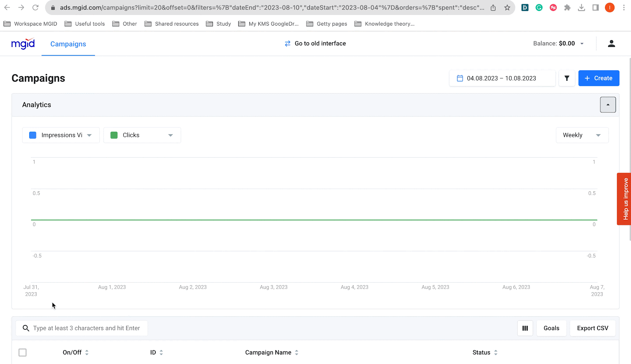The image size is (631, 364).
Task: Open the Balance amount dropdown
Action: pyautogui.click(x=581, y=43)
